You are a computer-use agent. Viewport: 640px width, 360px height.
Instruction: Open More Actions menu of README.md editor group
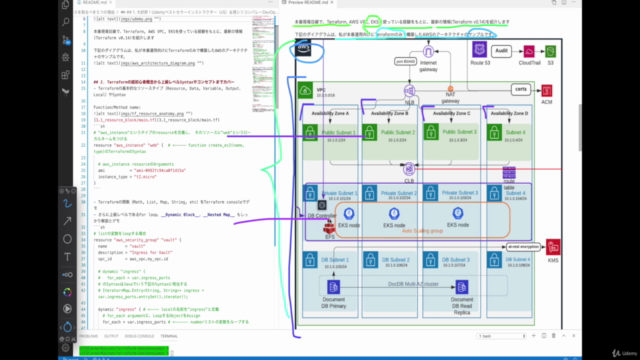[x=270, y=2]
